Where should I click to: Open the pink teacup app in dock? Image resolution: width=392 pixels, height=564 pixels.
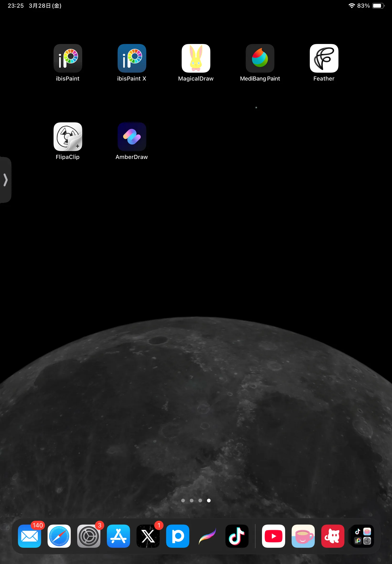tap(303, 536)
